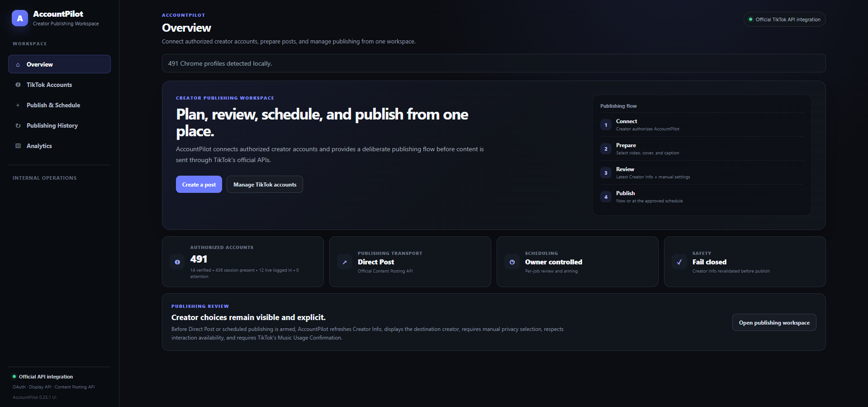868x407 pixels.
Task: Click the AccountPilot 0.25.1 UI version text
Action: (34, 397)
